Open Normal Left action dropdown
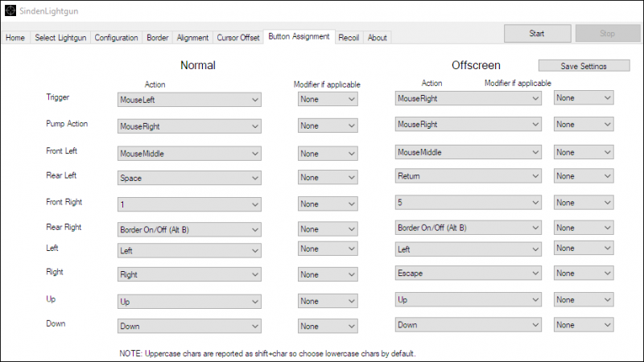 tap(189, 250)
